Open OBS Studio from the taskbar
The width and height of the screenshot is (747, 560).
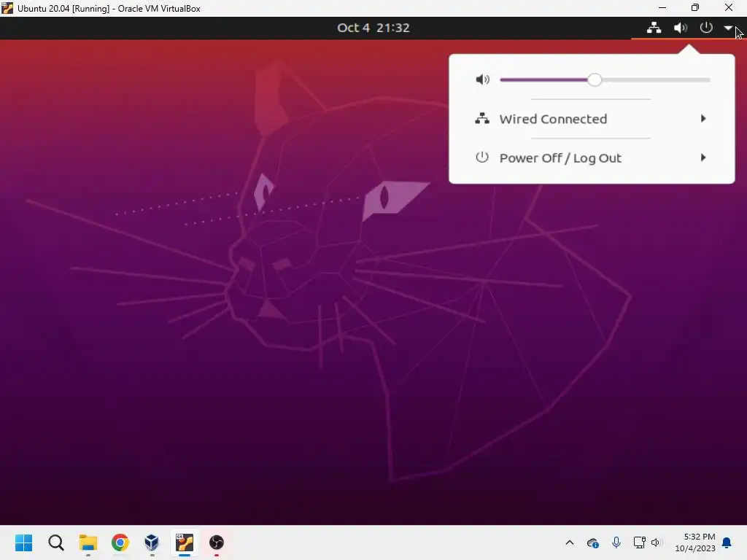(x=216, y=542)
